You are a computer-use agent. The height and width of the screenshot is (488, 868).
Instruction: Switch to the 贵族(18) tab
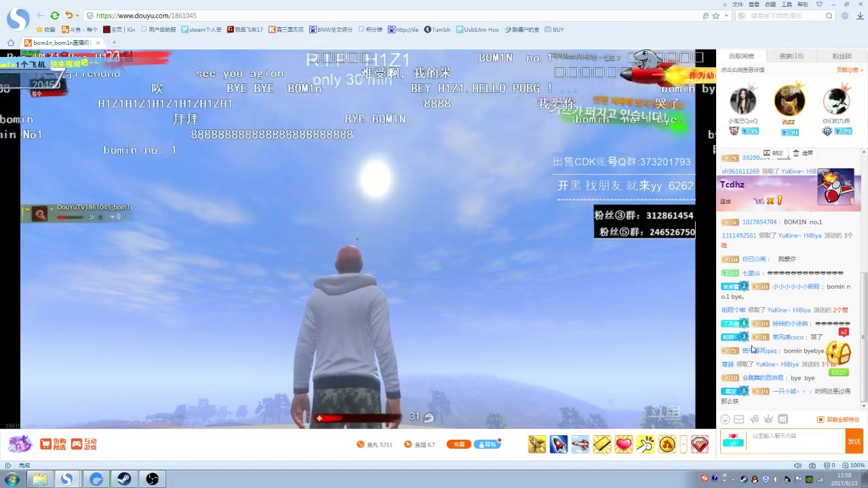791,56
